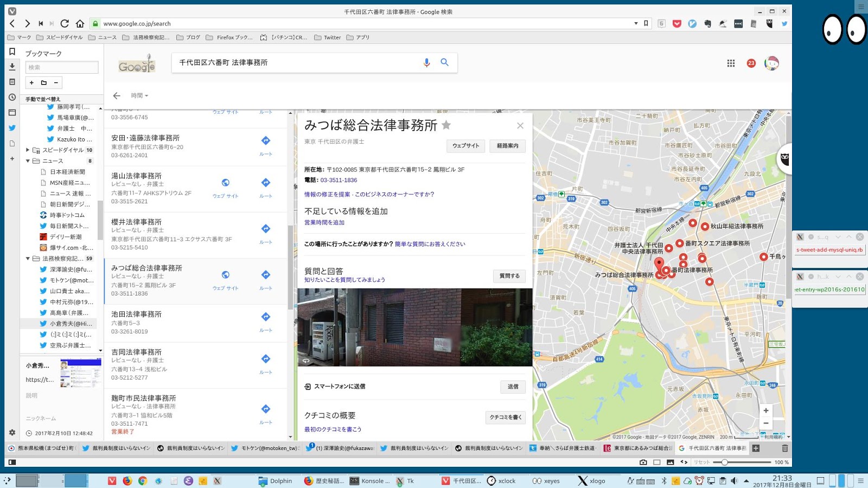Open the Google account avatar
The height and width of the screenshot is (488, 868).
pyautogui.click(x=771, y=63)
